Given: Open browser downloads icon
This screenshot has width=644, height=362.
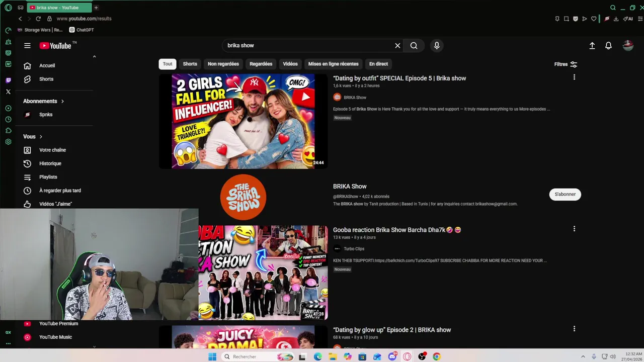Looking at the screenshot, I should point(616,19).
